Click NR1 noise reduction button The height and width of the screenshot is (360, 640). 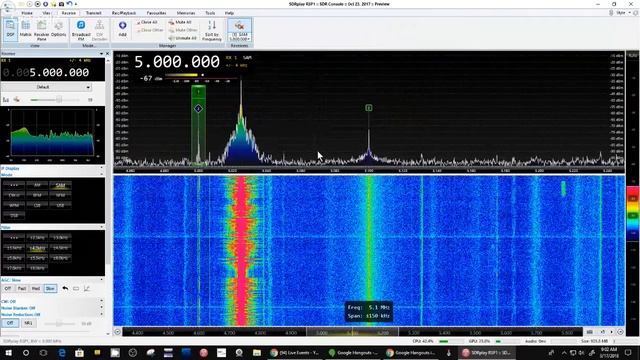[28, 323]
